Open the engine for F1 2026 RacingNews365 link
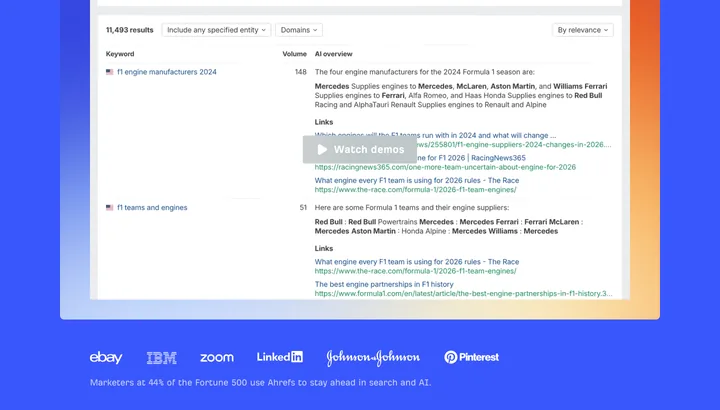 point(471,158)
